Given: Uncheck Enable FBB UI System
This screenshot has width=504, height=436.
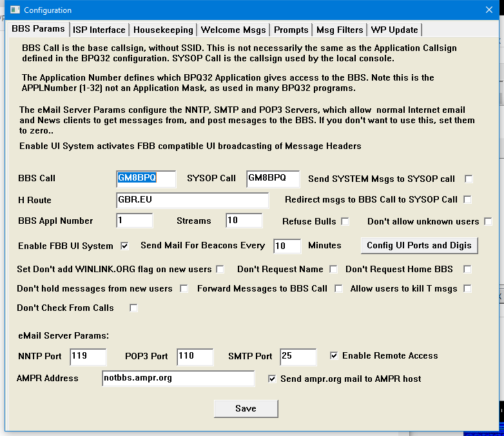Looking at the screenshot, I should coord(124,246).
